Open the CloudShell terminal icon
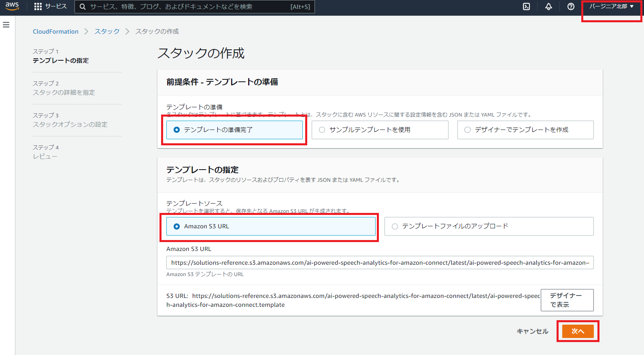 [526, 6]
